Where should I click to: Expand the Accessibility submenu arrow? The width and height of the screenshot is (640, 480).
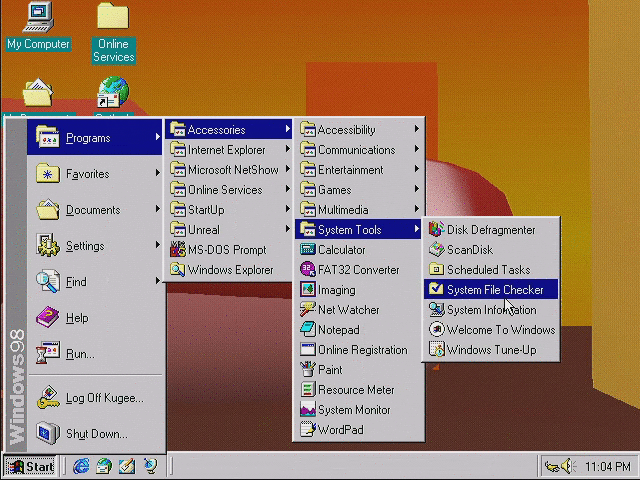click(417, 129)
